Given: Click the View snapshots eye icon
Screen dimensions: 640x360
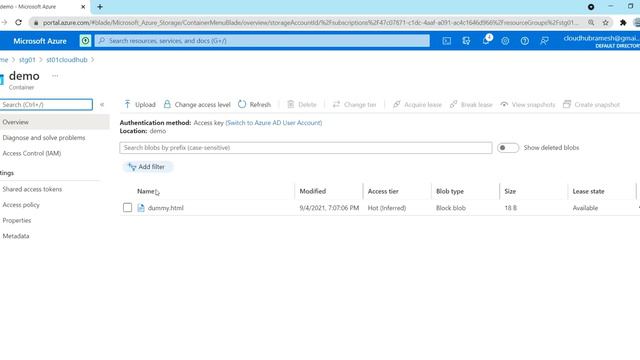Looking at the screenshot, I should (x=504, y=104).
